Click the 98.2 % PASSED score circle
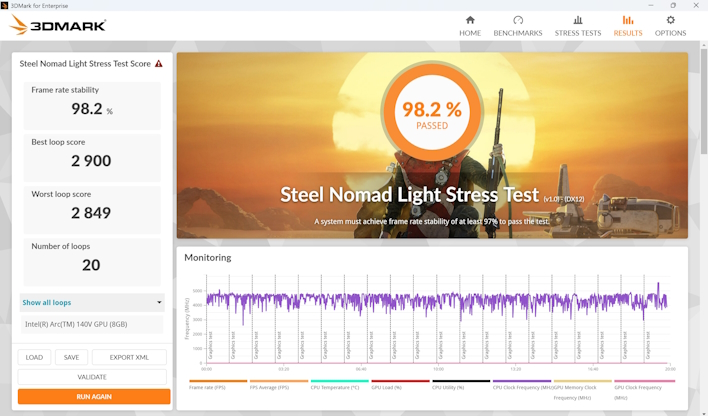The width and height of the screenshot is (708, 416). tap(432, 113)
